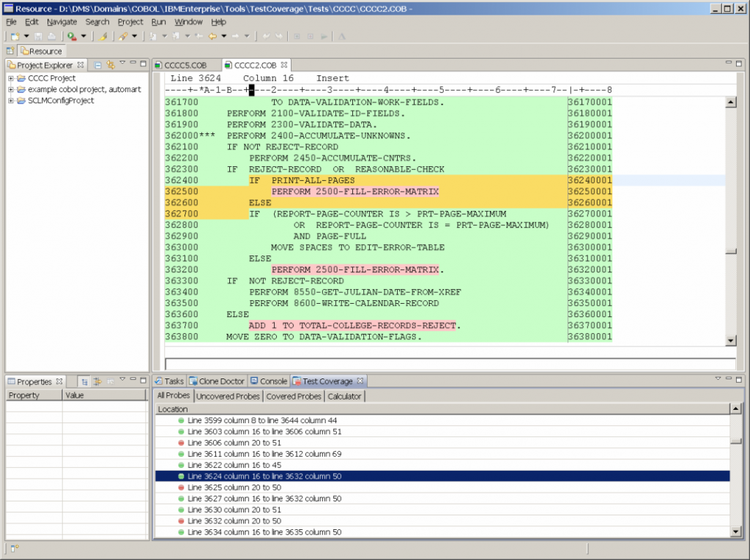
Task: Select the Print icon on the toolbar
Action: (x=53, y=37)
